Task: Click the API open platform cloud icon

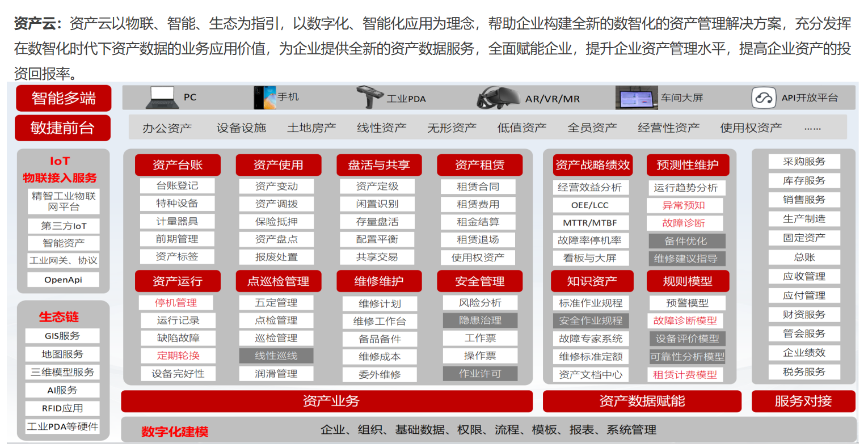Action: (x=763, y=98)
